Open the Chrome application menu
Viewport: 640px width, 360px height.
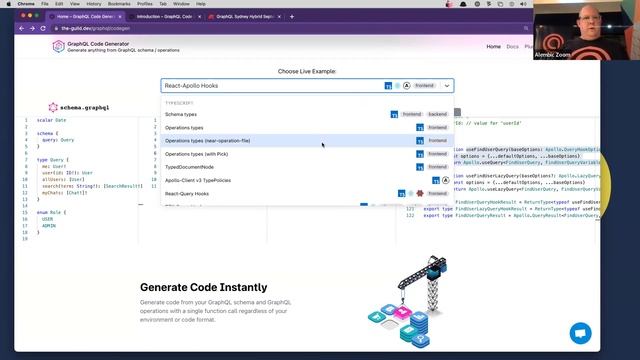26,4
